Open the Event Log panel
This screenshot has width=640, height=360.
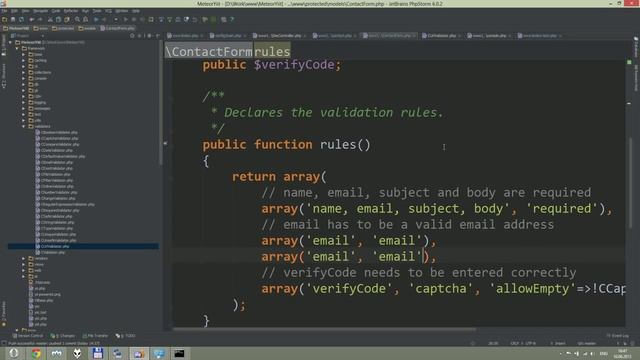pos(618,336)
